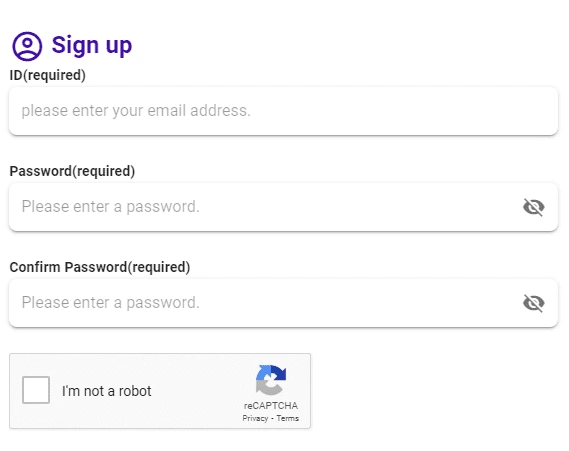Viewport: 569px width, 451px height.
Task: Click the Confirm Password(required) label
Action: pyautogui.click(x=100, y=267)
